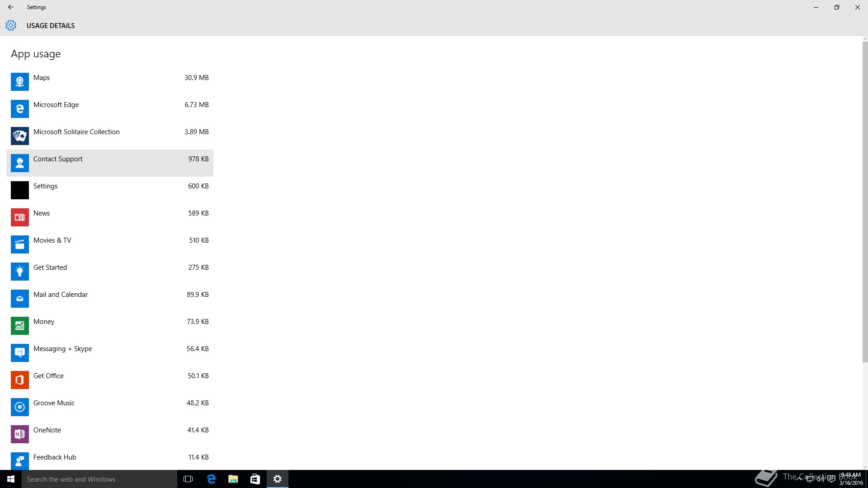Click the 6.73 MB usage value
The image size is (868, 488).
click(197, 105)
